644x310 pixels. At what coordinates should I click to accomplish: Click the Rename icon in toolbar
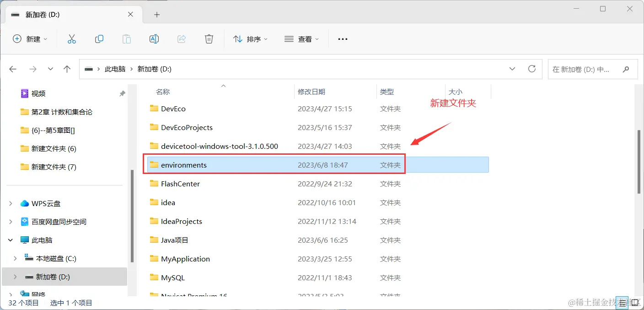(x=154, y=39)
